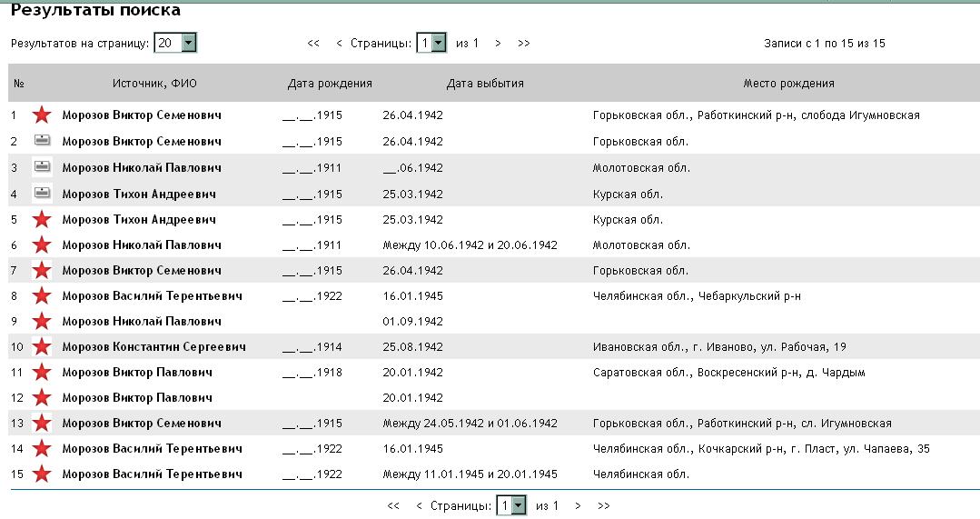Click the red star icon in row 15
This screenshot has width=980, height=519.
(42, 474)
